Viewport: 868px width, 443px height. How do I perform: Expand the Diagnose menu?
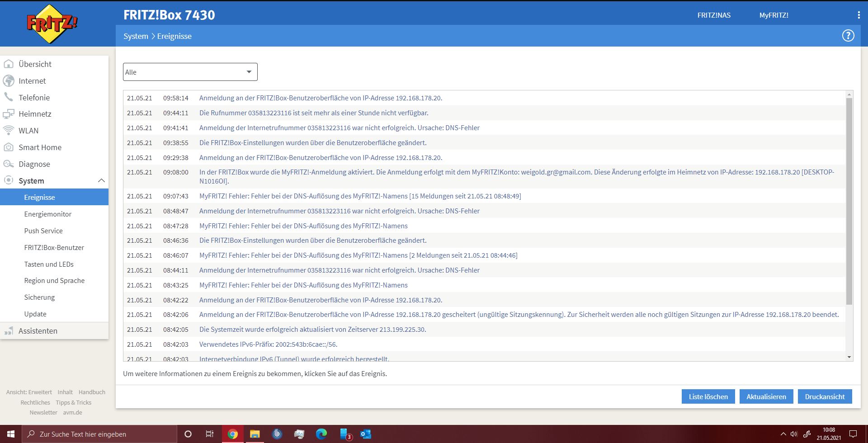(x=54, y=164)
